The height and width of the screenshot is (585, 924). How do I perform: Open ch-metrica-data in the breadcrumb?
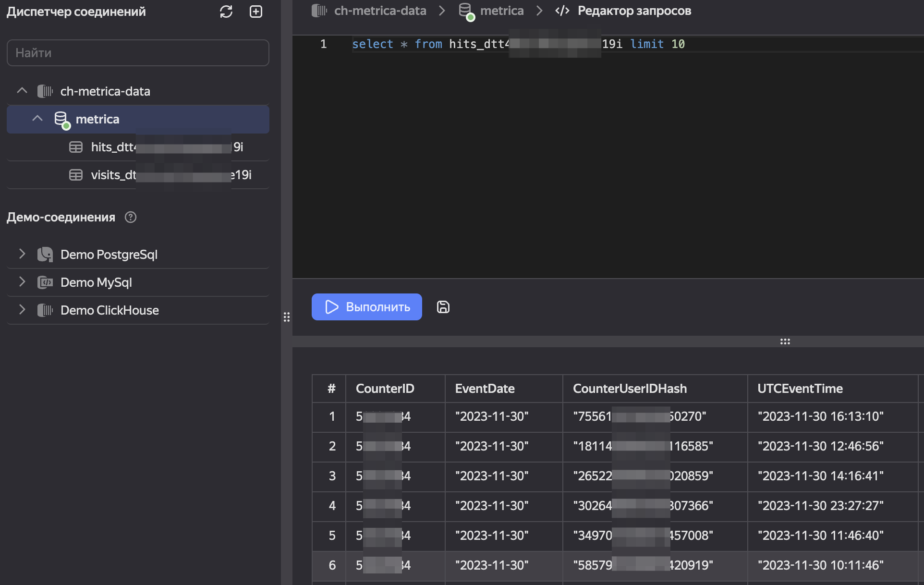tap(379, 11)
